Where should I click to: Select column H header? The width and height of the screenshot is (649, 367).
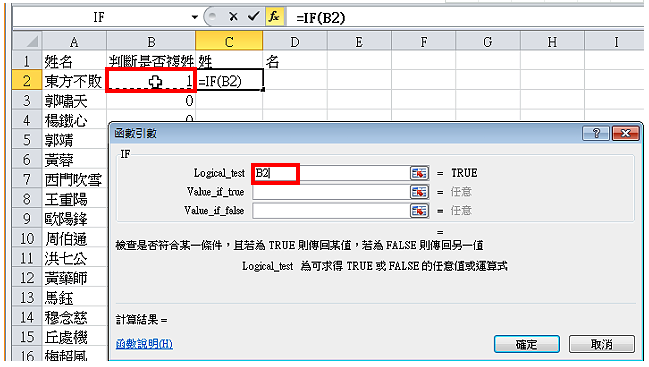(552, 42)
